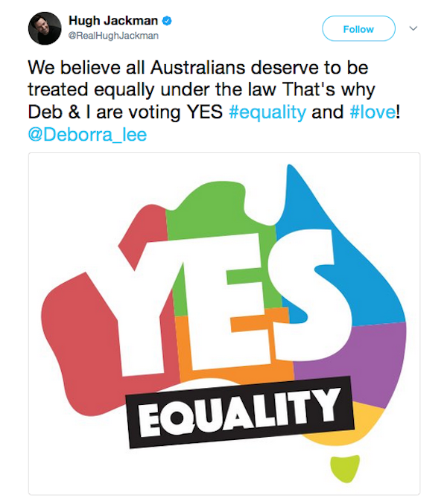Image resolution: width=447 pixels, height=504 pixels.
Task: Open the Hugh Jackman display name link
Action: tap(113, 21)
